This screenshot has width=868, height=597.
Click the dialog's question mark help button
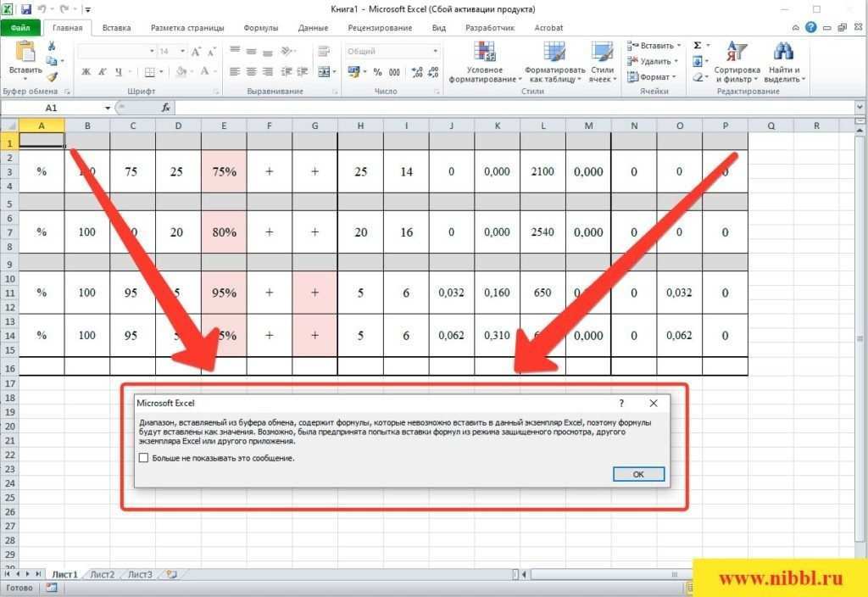pyautogui.click(x=621, y=404)
